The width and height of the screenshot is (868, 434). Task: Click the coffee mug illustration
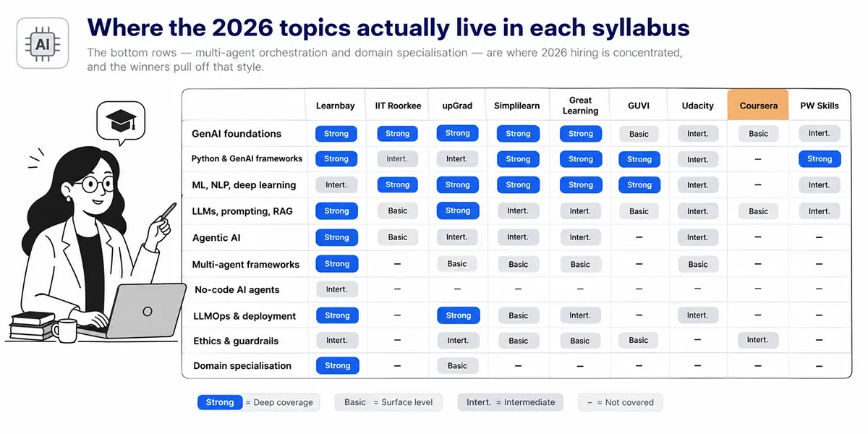tap(64, 331)
